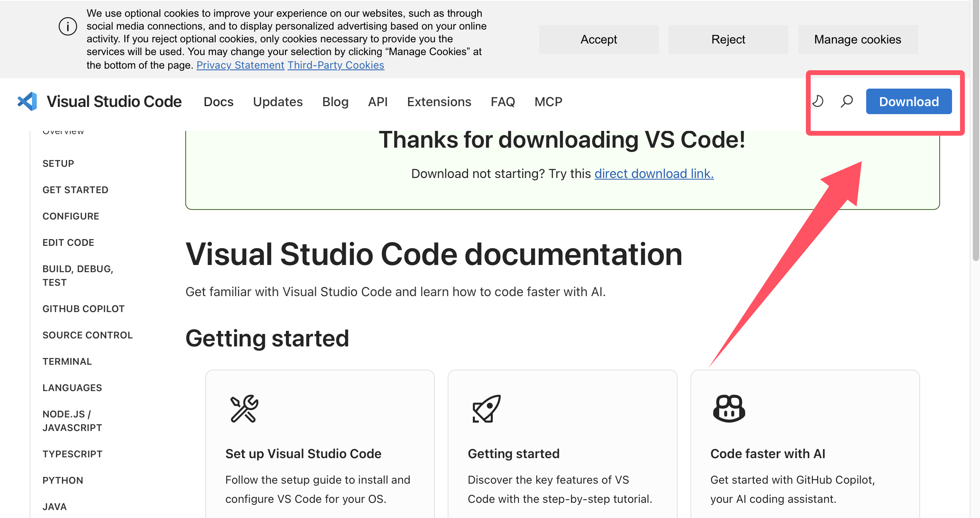Click the Visual Studio Code logo icon
This screenshot has width=980, height=518.
pyautogui.click(x=27, y=101)
